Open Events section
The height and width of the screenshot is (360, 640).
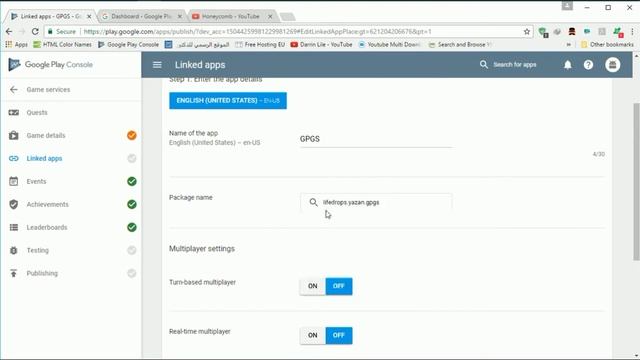pyautogui.click(x=36, y=181)
